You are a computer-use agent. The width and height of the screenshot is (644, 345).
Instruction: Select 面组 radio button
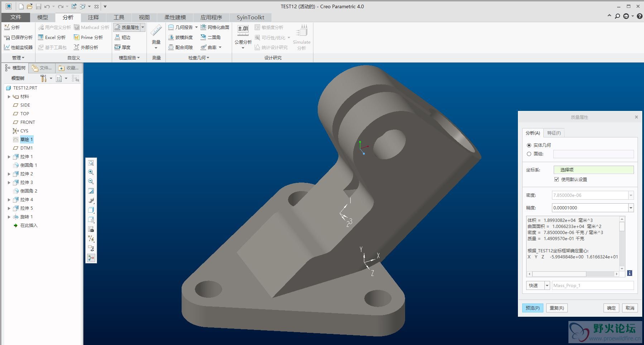(x=529, y=154)
